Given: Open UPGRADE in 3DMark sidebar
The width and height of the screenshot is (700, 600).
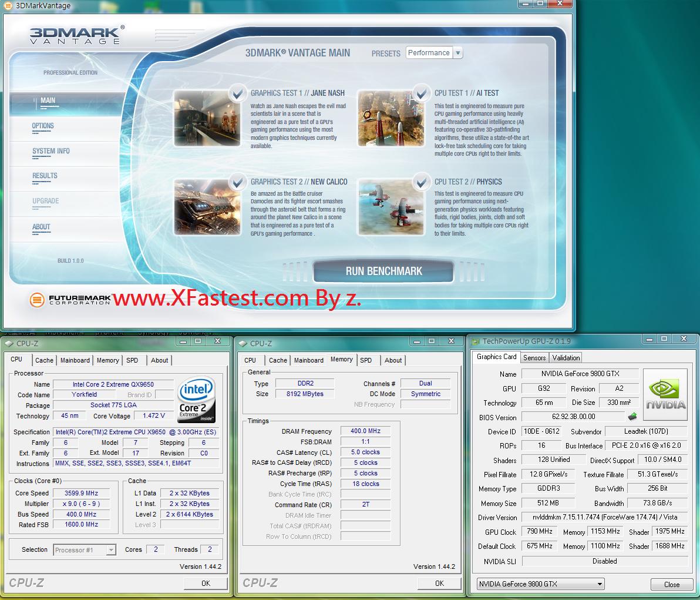Looking at the screenshot, I should [46, 201].
